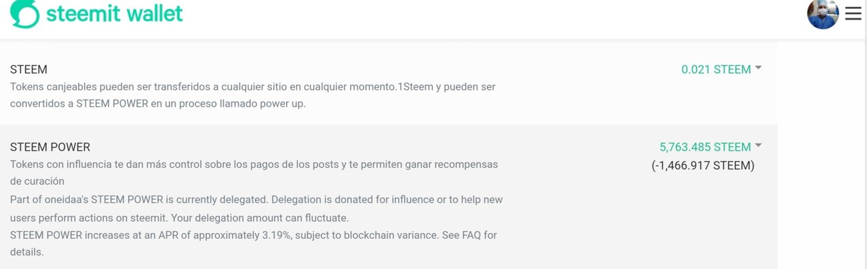Viewport: 868px width, 269px height.
Task: Go to the steemit wallet title text
Action: [x=115, y=13]
